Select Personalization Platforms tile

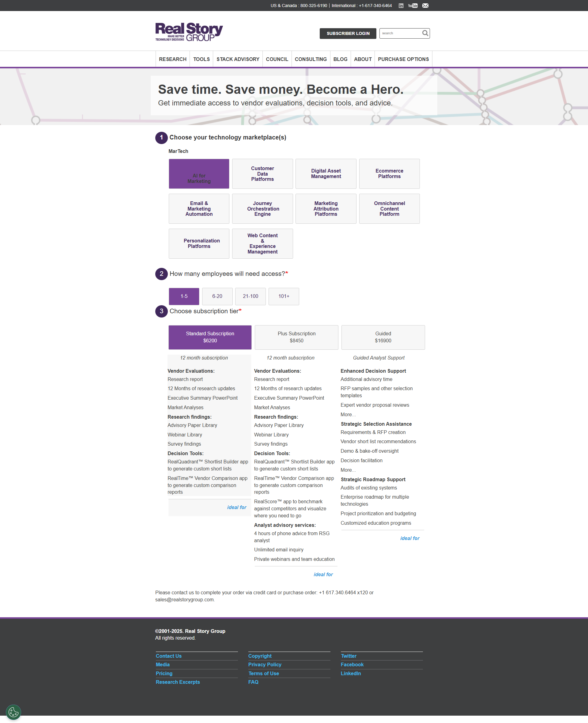coord(199,244)
